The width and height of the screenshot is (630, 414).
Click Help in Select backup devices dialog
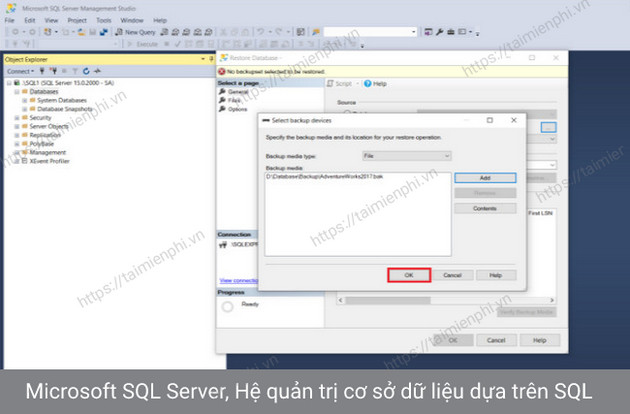[496, 275]
